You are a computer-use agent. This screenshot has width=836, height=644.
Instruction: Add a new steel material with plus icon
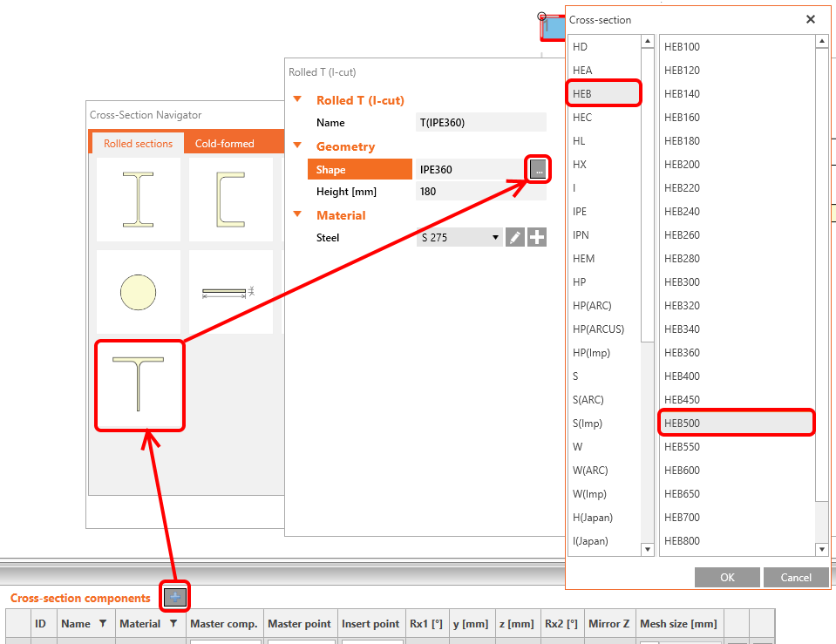537,237
